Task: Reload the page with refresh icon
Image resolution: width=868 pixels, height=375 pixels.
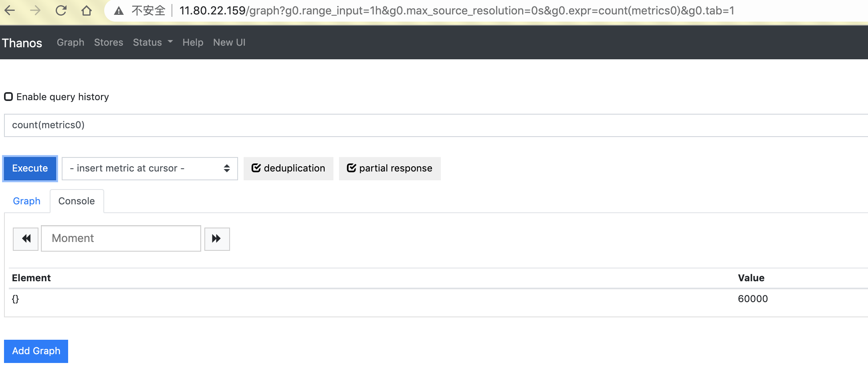Action: [61, 10]
